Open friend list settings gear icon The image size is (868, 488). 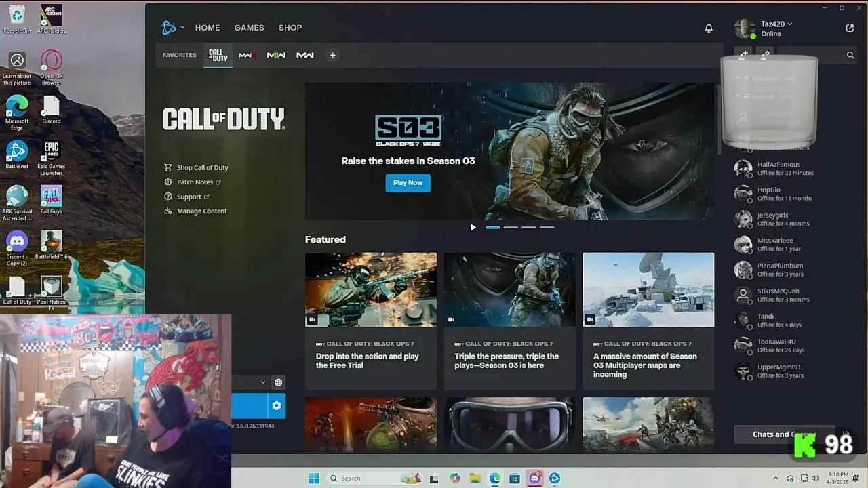pos(765,54)
